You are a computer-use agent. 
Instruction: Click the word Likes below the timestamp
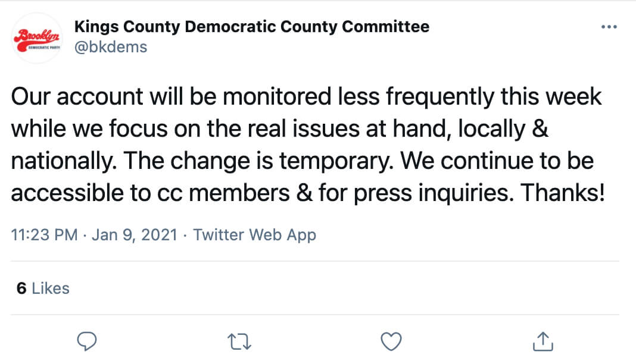[x=51, y=288]
